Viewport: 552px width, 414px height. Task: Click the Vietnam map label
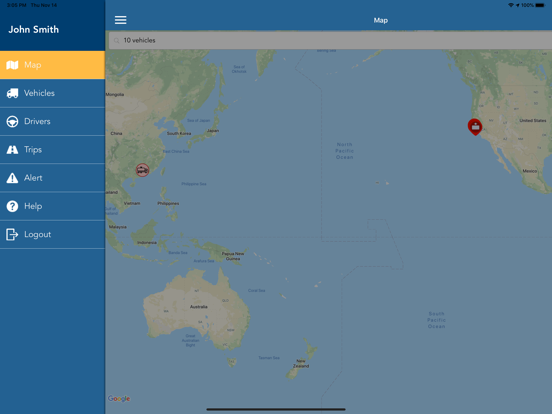tap(132, 203)
